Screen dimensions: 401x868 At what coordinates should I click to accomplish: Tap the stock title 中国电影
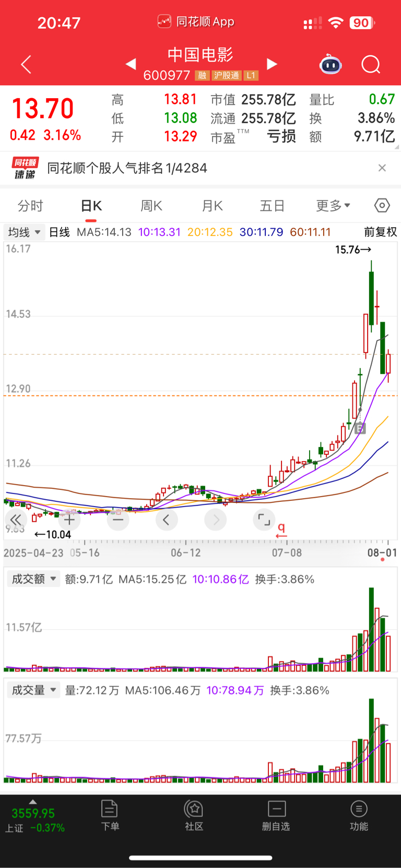click(x=200, y=55)
